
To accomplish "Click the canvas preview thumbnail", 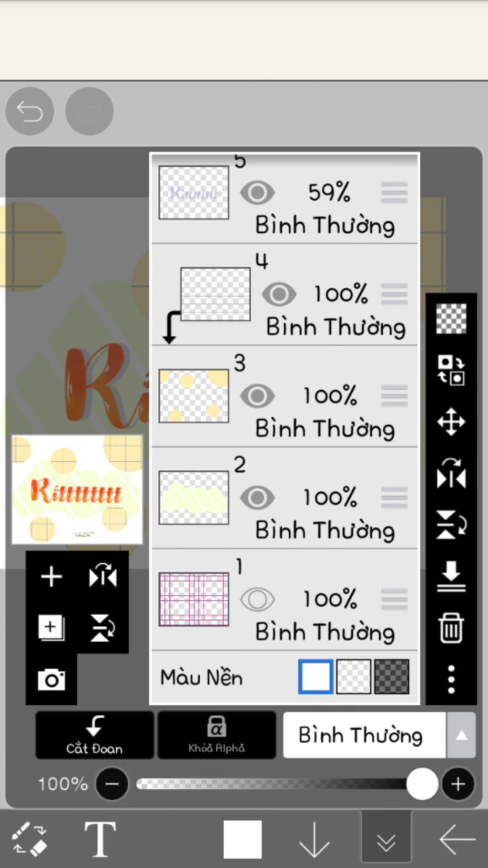I will pos(77,489).
